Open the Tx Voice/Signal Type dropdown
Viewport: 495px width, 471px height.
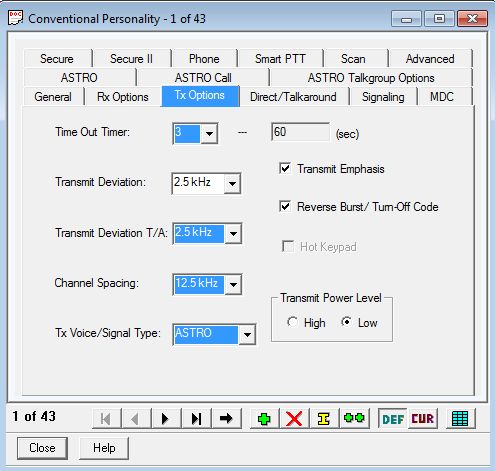pos(247,334)
